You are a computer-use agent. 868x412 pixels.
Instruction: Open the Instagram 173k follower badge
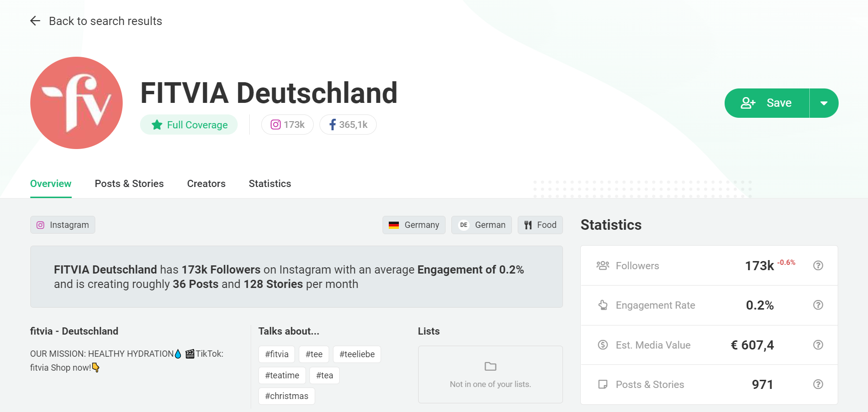[287, 125]
